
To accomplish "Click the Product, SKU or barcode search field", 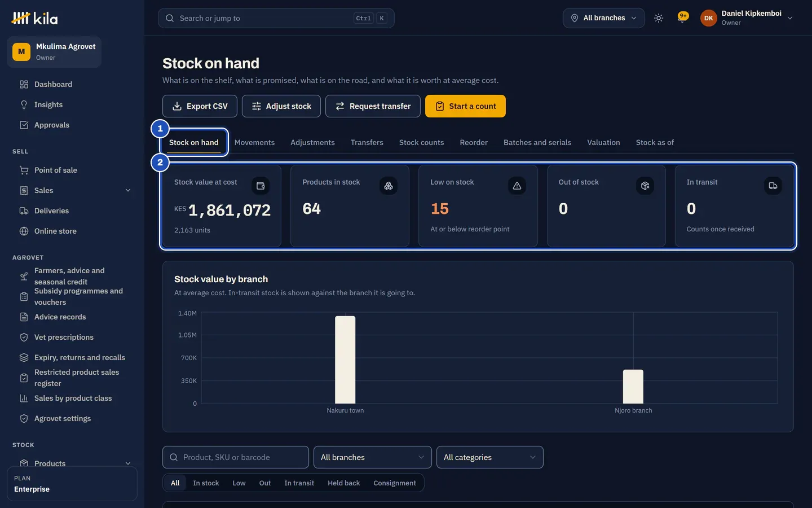I will tap(236, 457).
